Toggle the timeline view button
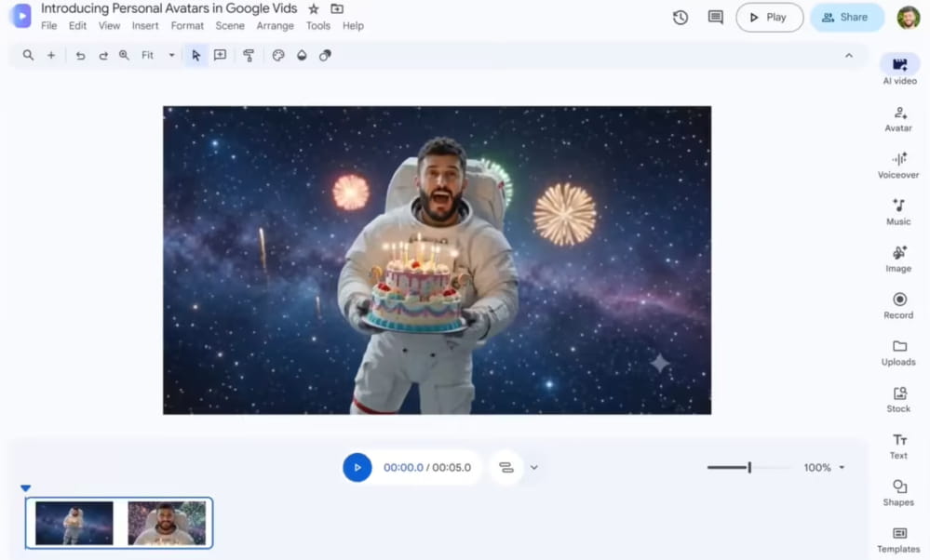930x560 pixels. click(505, 468)
